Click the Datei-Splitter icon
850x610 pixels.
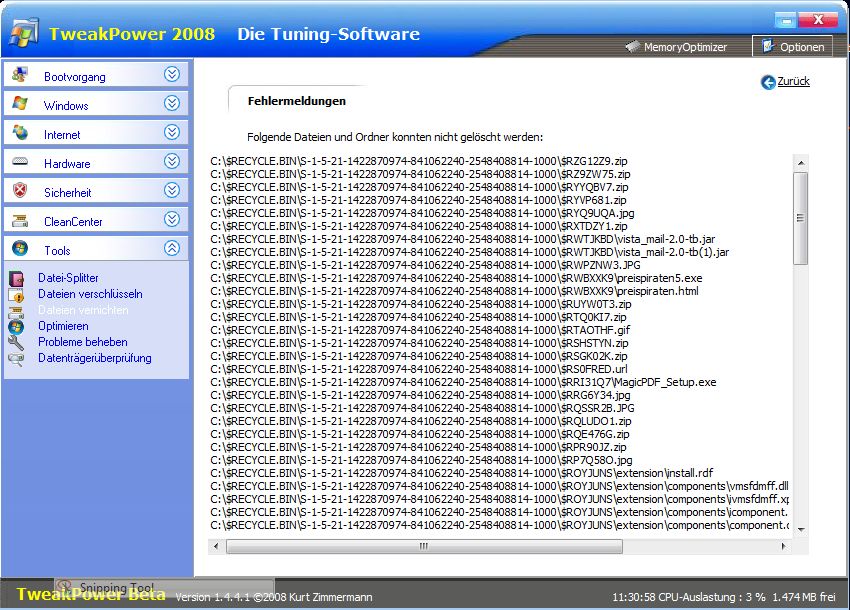coord(16,279)
